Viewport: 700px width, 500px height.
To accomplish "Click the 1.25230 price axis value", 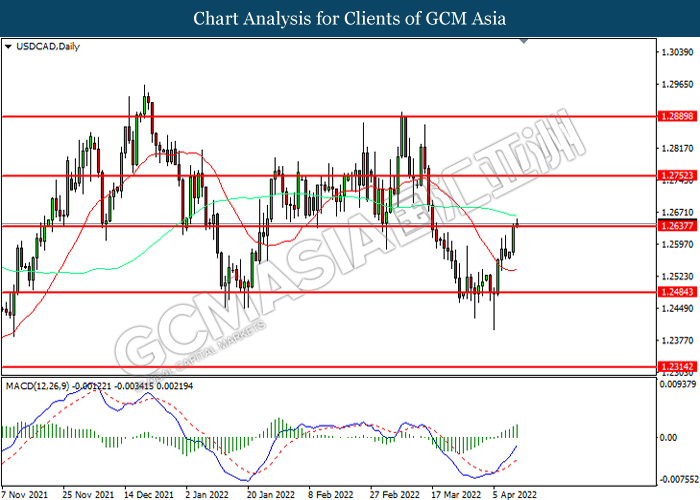I will [x=678, y=276].
